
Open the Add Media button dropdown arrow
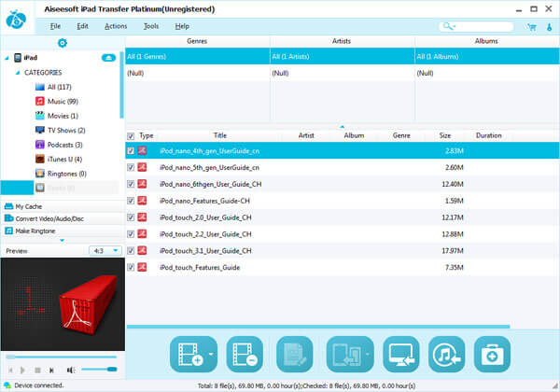(x=211, y=354)
